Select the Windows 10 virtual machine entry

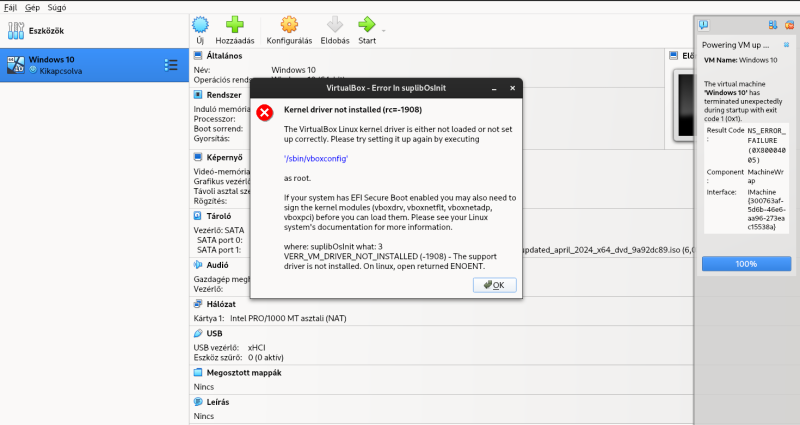pyautogui.click(x=94, y=65)
